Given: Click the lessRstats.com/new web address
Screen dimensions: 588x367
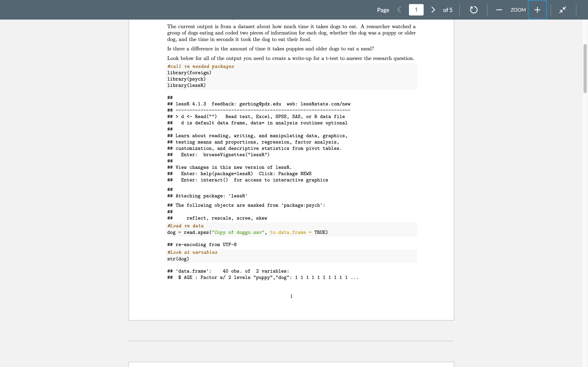Looking at the screenshot, I should pos(325,104).
